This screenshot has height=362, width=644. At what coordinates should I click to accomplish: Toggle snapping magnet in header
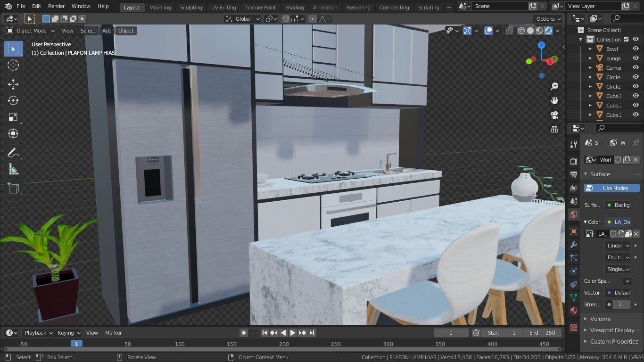(286, 19)
